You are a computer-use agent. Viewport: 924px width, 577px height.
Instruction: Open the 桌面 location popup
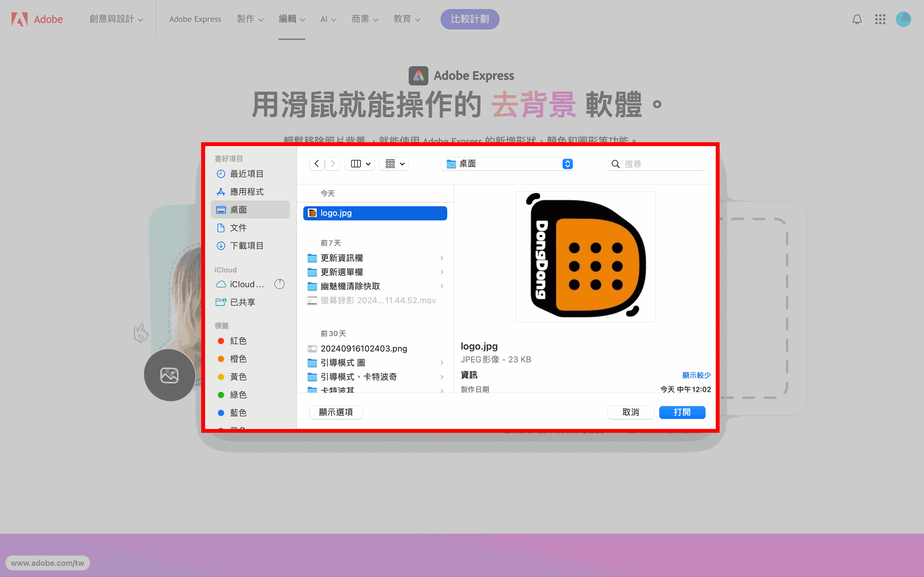pos(508,164)
